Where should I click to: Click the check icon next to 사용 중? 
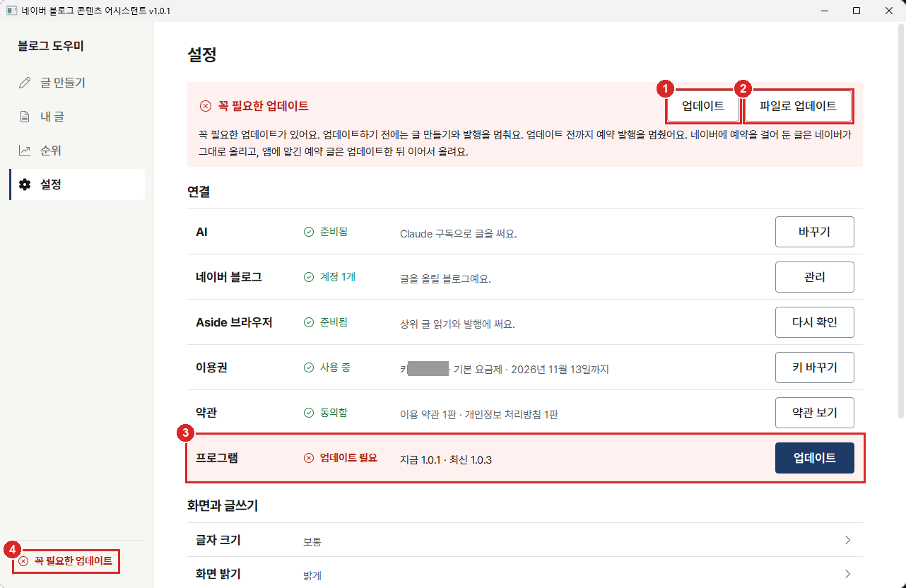tap(308, 367)
